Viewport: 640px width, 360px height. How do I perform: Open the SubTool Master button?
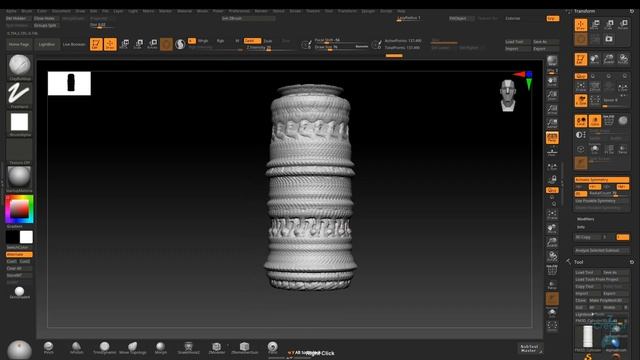529,348
